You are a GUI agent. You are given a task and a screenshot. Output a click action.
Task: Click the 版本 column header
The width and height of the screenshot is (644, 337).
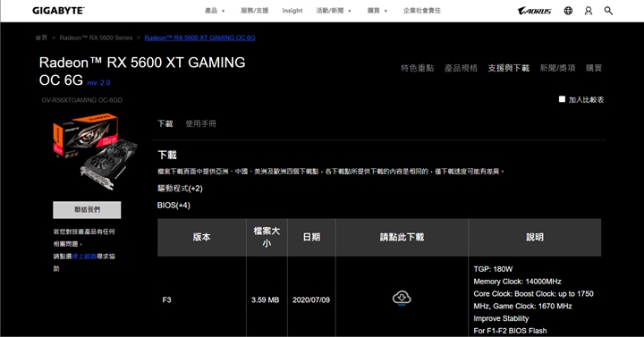click(201, 237)
